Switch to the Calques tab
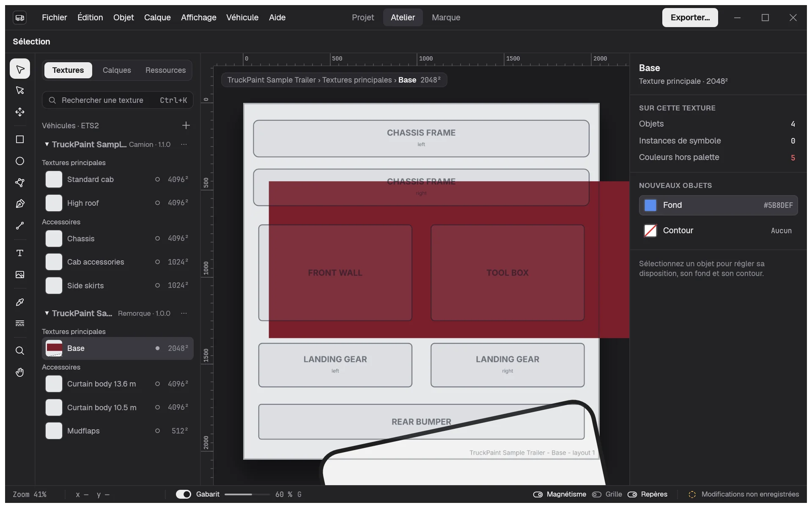This screenshot has width=812, height=508. [117, 70]
